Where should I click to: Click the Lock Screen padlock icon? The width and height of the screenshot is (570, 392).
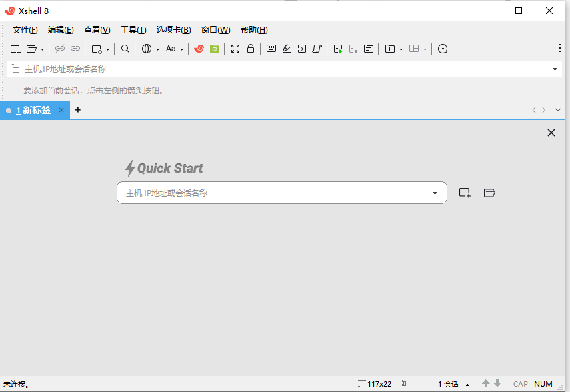251,49
